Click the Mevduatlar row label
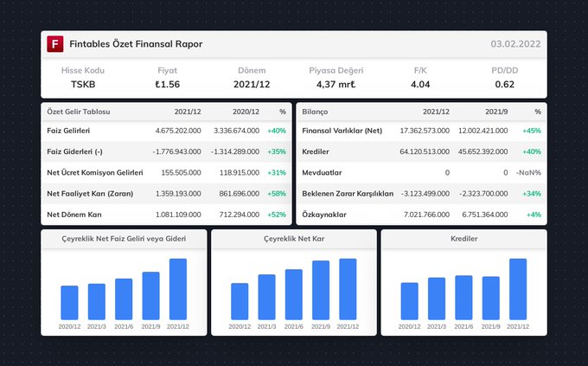The width and height of the screenshot is (588, 366). 322,173
